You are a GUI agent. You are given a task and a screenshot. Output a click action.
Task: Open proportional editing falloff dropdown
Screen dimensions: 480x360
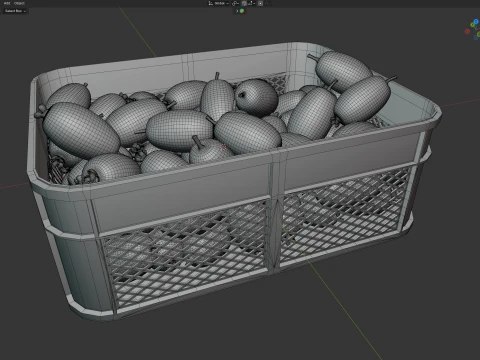(268, 3)
